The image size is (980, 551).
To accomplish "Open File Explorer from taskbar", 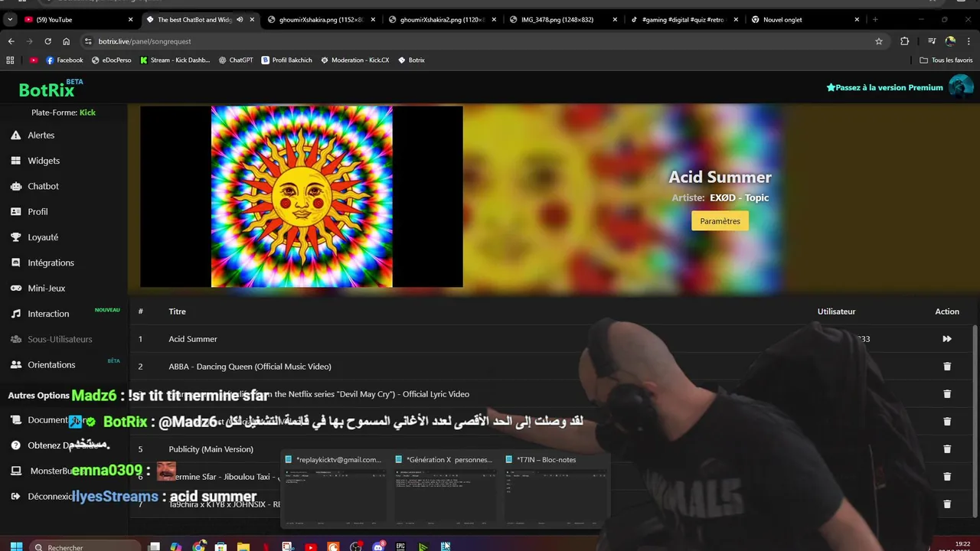I will click(x=243, y=546).
